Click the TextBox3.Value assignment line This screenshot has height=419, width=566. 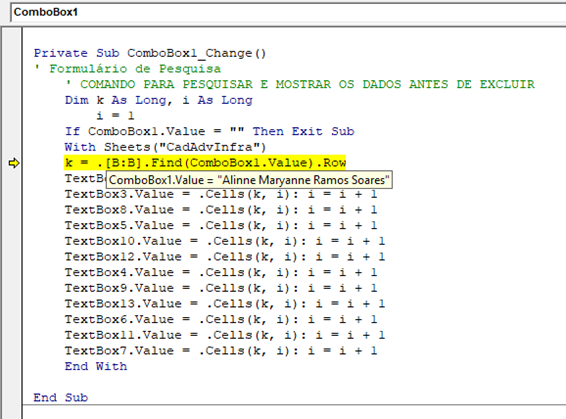pos(221,194)
